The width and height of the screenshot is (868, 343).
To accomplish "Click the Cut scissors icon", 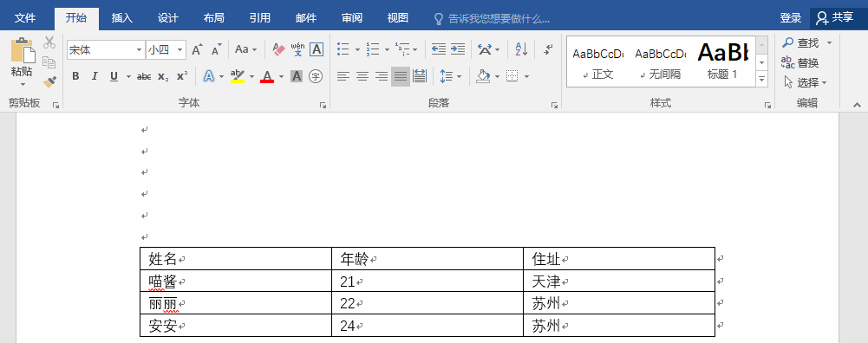I will coord(49,42).
